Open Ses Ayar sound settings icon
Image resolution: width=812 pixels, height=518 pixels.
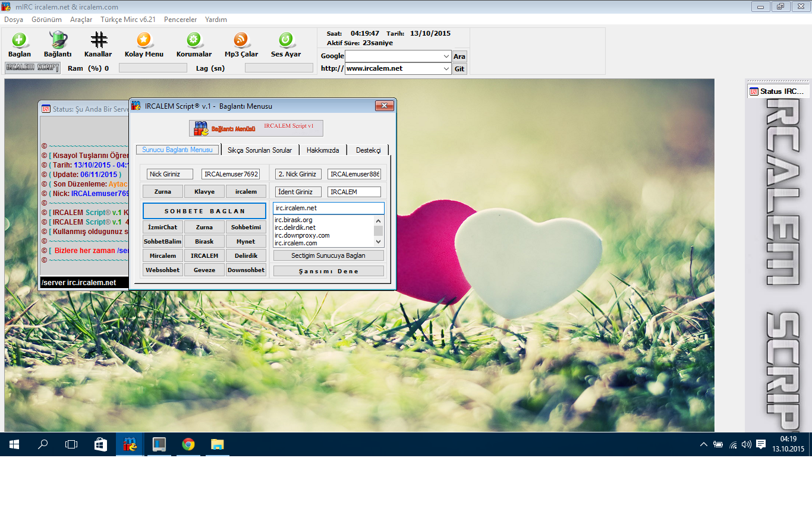pos(285,40)
